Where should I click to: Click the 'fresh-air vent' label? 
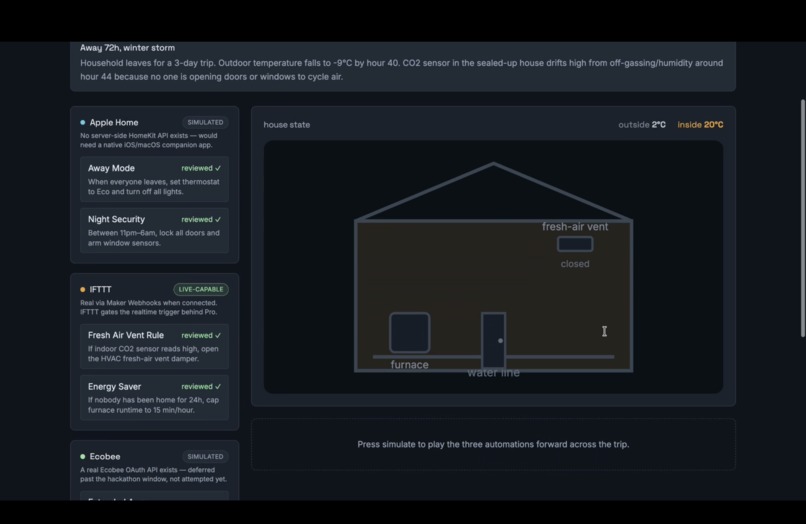pos(575,227)
